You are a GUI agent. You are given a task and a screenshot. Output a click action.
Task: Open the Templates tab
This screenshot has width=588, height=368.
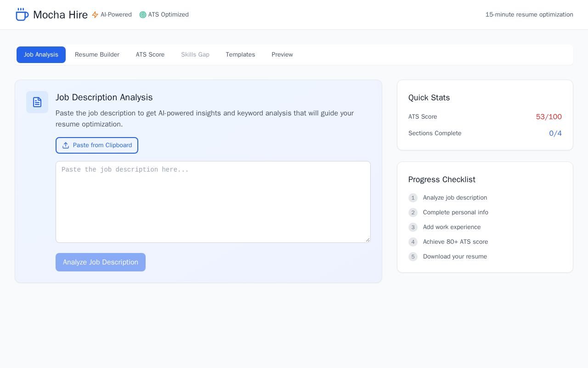[240, 55]
